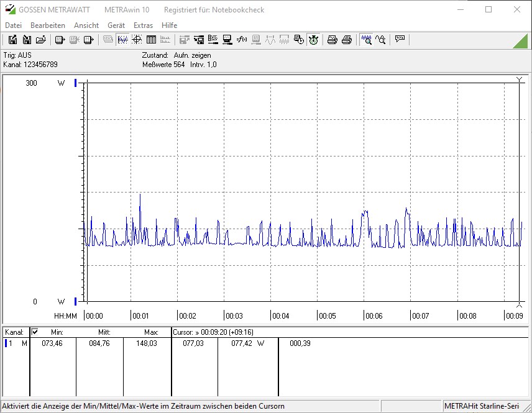The height and width of the screenshot is (413, 532).
Task: Open the Extras menu
Action: (x=143, y=25)
